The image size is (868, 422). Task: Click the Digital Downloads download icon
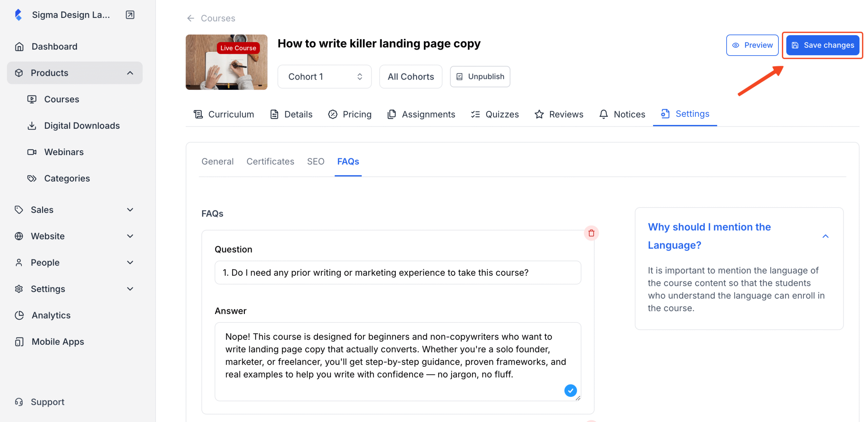click(x=32, y=126)
